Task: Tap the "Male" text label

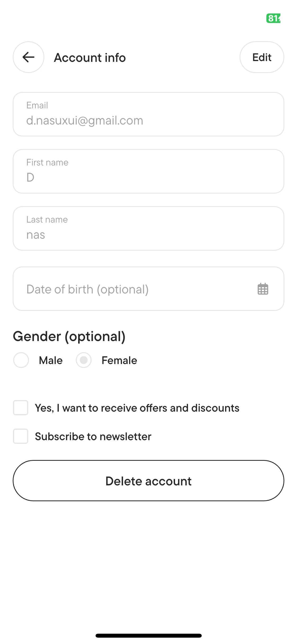Action: click(x=51, y=360)
